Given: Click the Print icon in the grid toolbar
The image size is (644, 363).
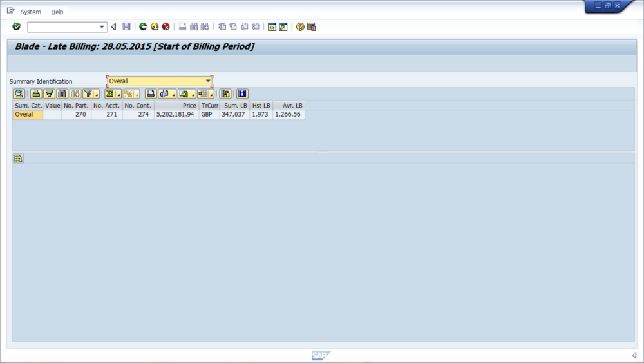Looking at the screenshot, I should pyautogui.click(x=151, y=93).
